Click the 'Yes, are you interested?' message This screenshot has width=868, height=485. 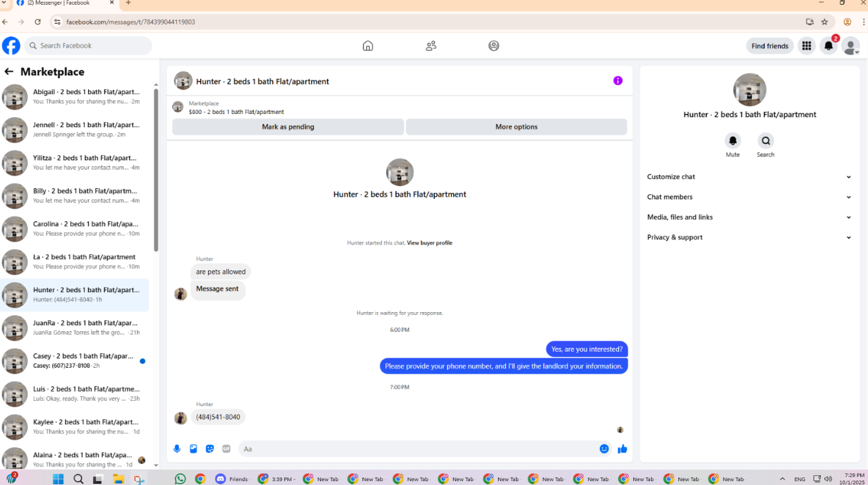pyautogui.click(x=587, y=349)
